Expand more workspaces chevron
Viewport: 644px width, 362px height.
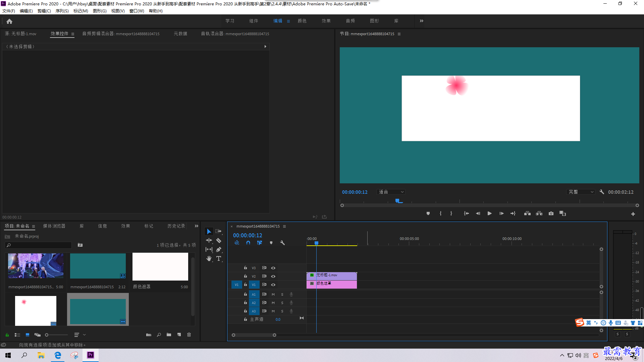[x=422, y=21]
